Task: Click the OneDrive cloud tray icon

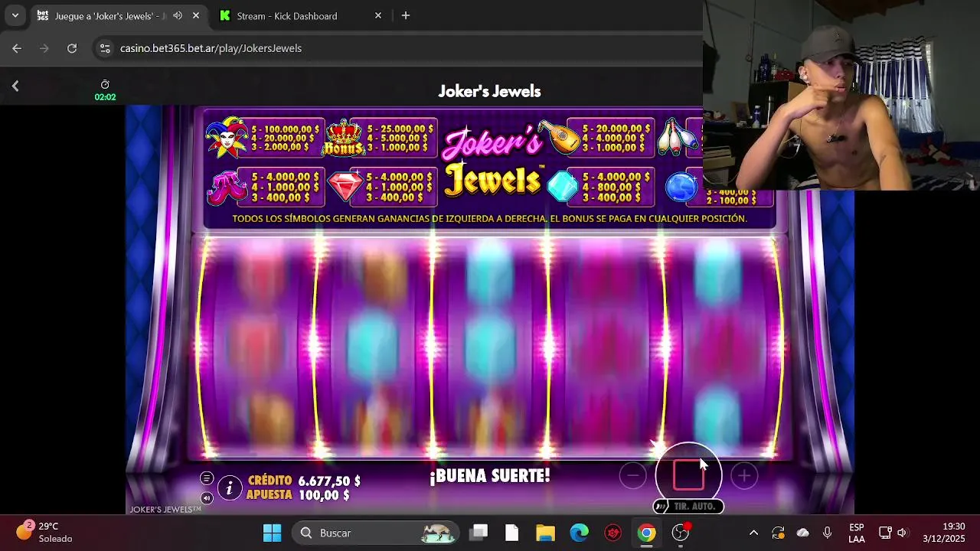Action: (x=802, y=533)
